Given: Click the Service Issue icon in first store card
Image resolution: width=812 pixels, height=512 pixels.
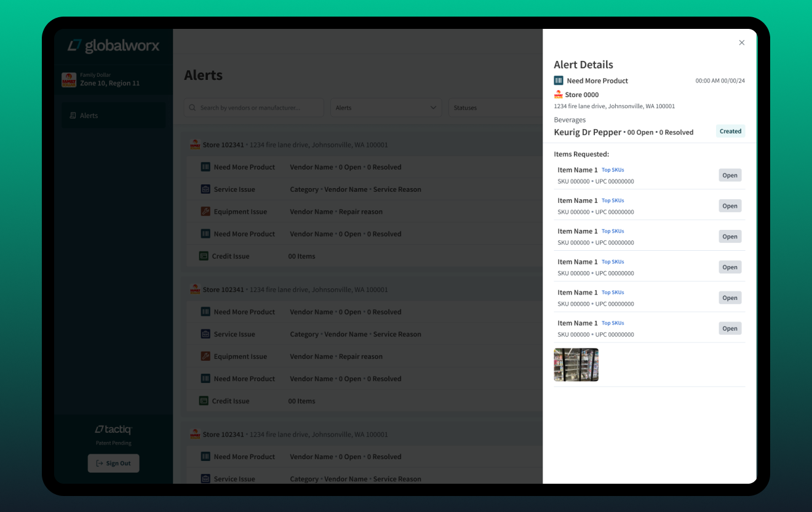Looking at the screenshot, I should click(205, 189).
